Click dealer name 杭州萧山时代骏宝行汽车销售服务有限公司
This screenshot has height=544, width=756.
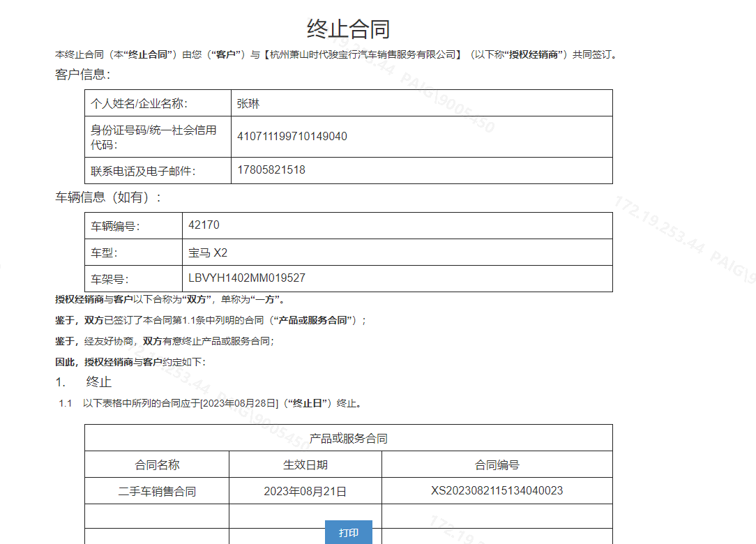(363, 54)
